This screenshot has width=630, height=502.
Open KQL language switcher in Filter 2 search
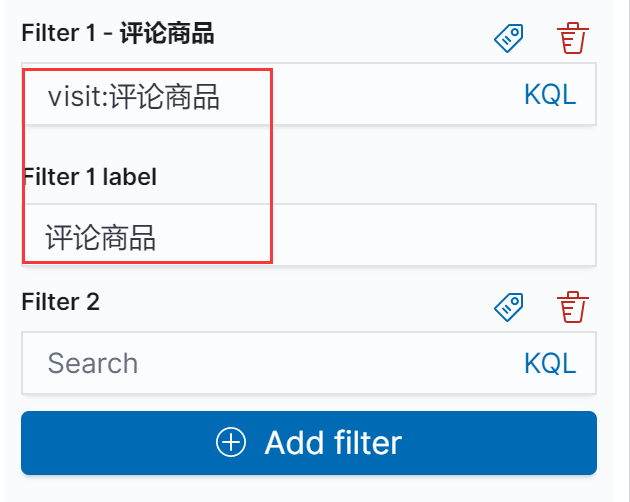(x=550, y=363)
